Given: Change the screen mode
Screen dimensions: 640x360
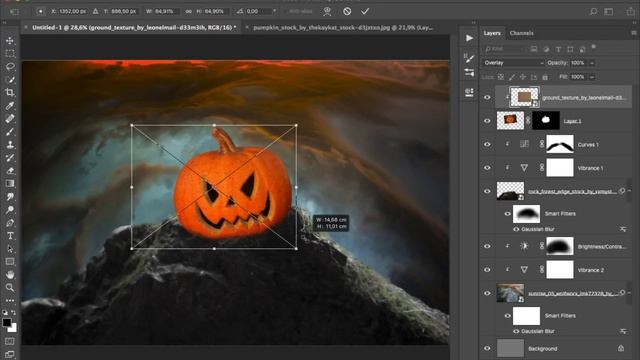Looking at the screenshot, I should coord(10,354).
